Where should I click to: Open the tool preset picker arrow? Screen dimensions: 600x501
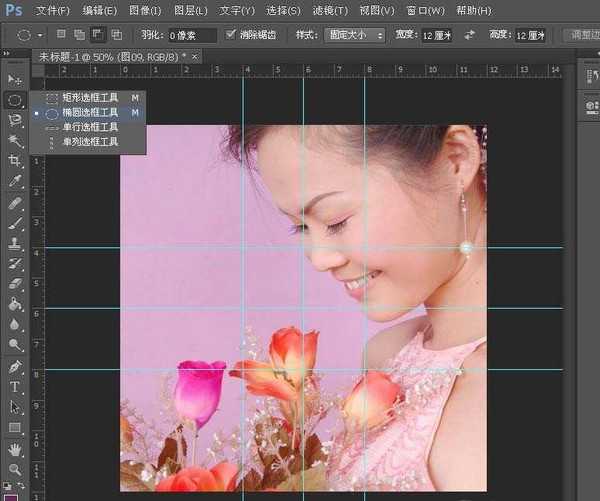(x=40, y=35)
